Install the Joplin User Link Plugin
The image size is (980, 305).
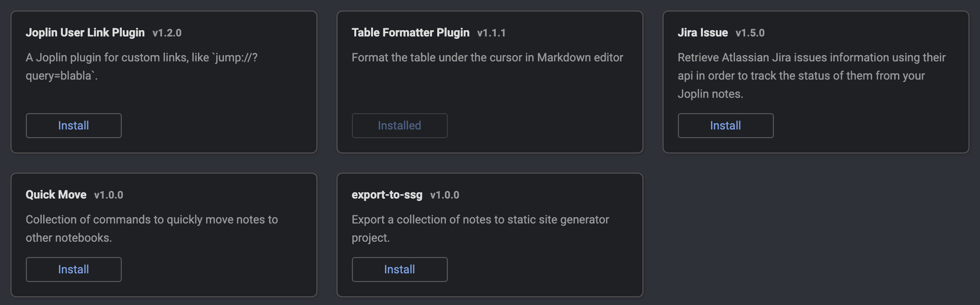click(73, 126)
